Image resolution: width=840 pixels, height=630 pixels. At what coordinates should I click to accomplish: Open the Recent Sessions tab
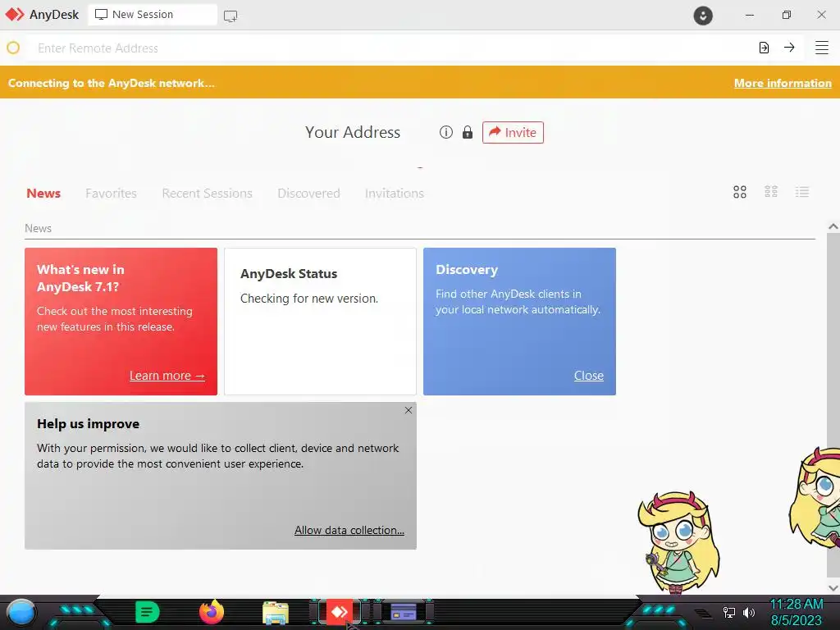[x=207, y=194]
